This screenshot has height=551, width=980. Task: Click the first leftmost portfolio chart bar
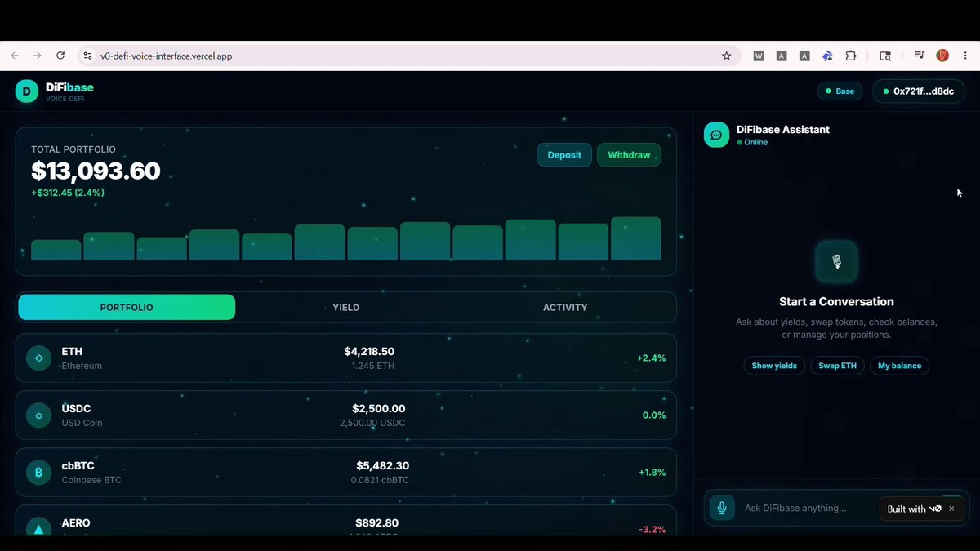point(56,250)
